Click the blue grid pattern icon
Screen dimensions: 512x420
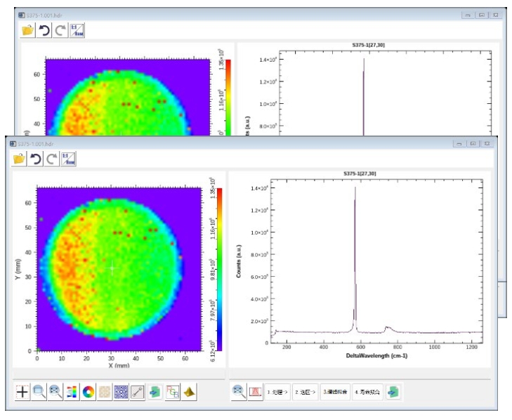pyautogui.click(x=121, y=392)
